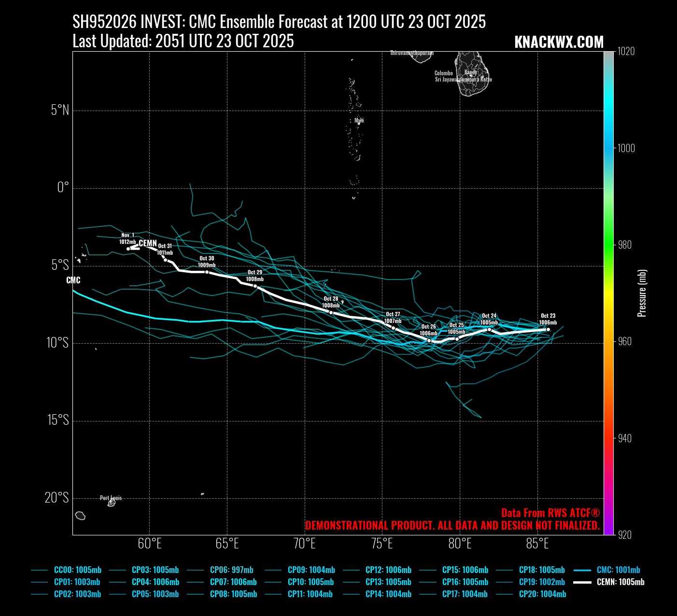Click the Oct 23 track position marker
Screen dimensions: 677x616
(548, 330)
